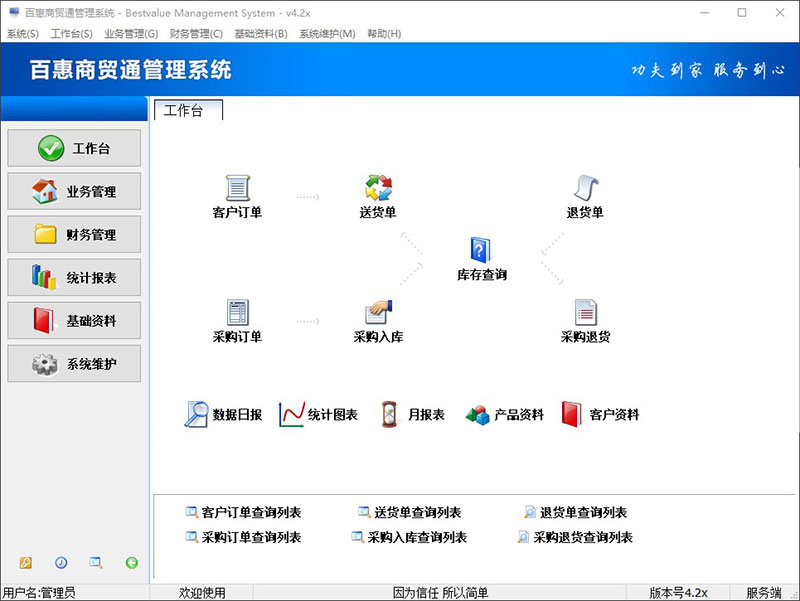Open 退货单查询列表 link
Viewport: 800px width, 601px height.
click(575, 512)
